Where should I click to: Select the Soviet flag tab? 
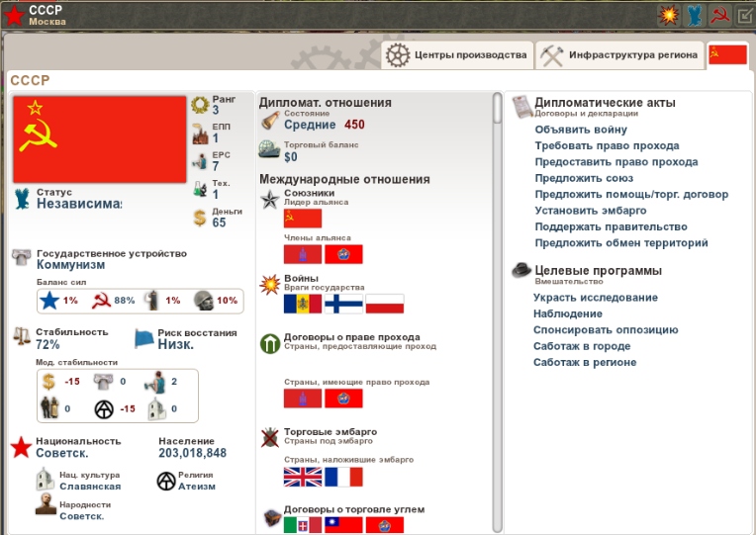728,55
